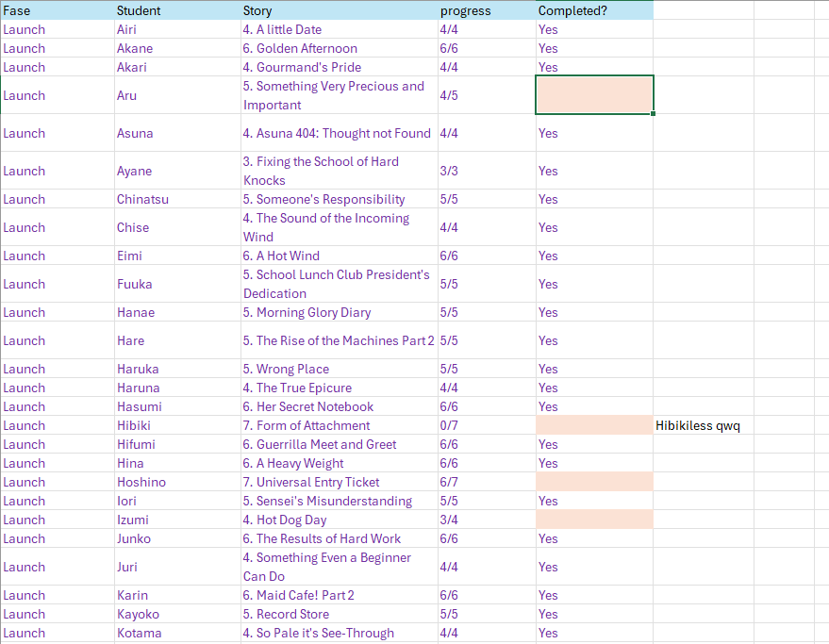The image size is (829, 644).
Task: Click the cell '5. Someone's Responsibility'
Action: [339, 199]
